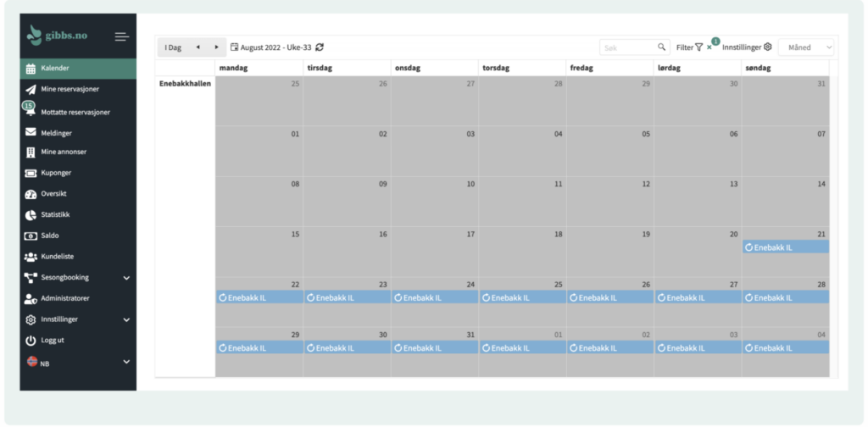Screen dimensions: 868x427
Task: Clear the active filter with the x icon
Action: [x=709, y=47]
